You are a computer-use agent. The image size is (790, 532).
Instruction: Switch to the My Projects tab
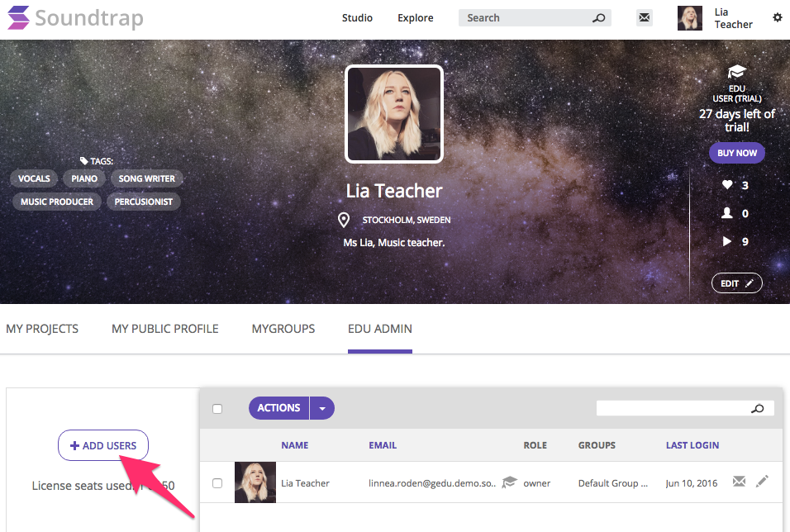(42, 329)
